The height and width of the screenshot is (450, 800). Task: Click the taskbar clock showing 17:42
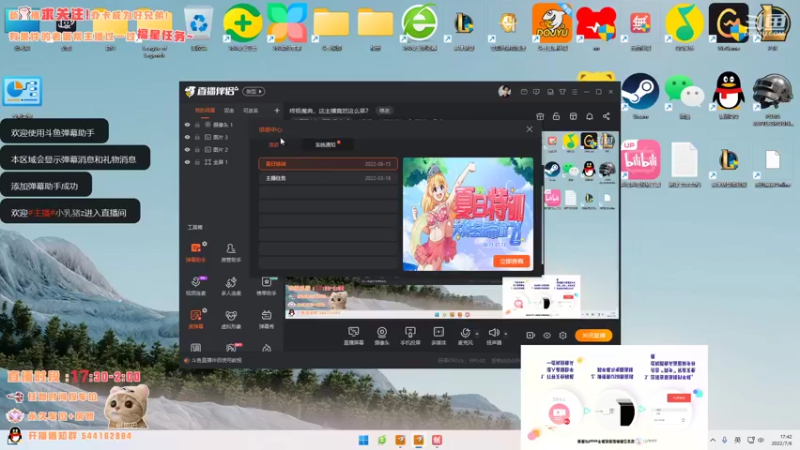782,440
